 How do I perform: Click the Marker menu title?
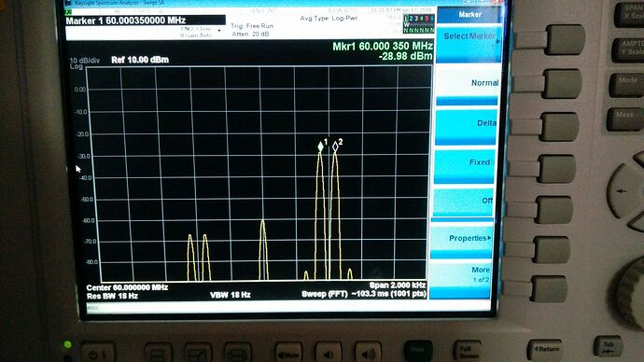click(469, 15)
